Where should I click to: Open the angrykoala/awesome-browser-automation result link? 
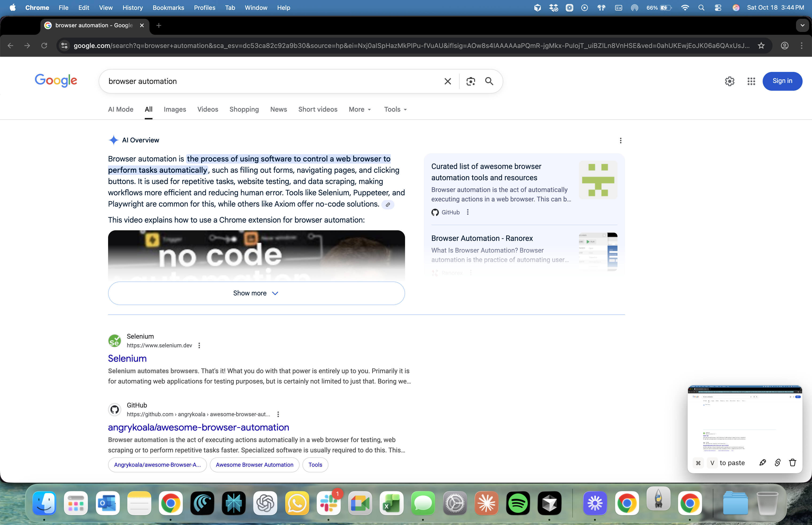[x=198, y=427]
